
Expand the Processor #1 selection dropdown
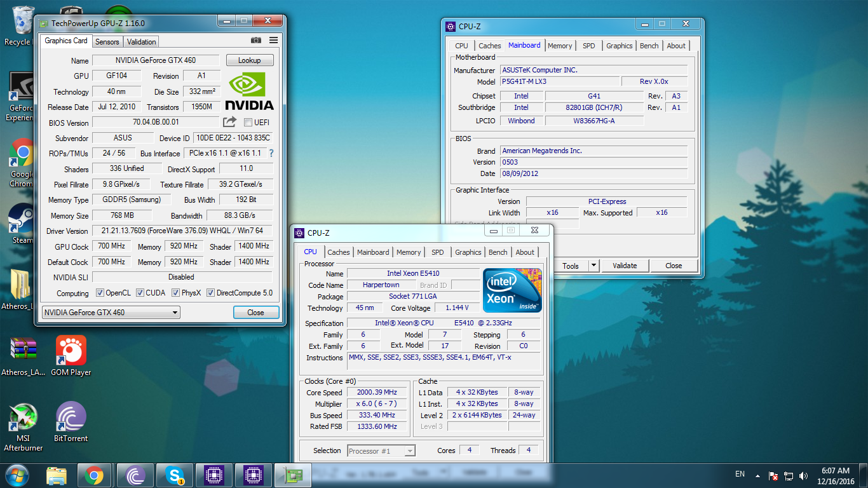pyautogui.click(x=409, y=451)
